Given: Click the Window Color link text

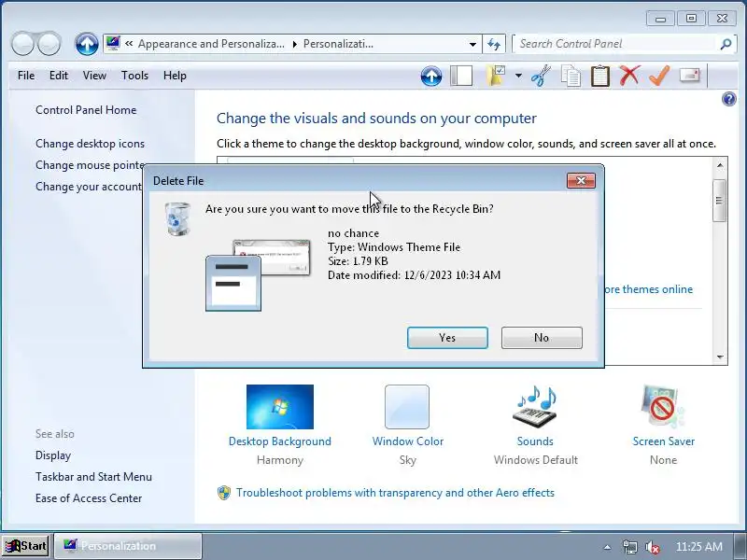Looking at the screenshot, I should pos(408,441).
